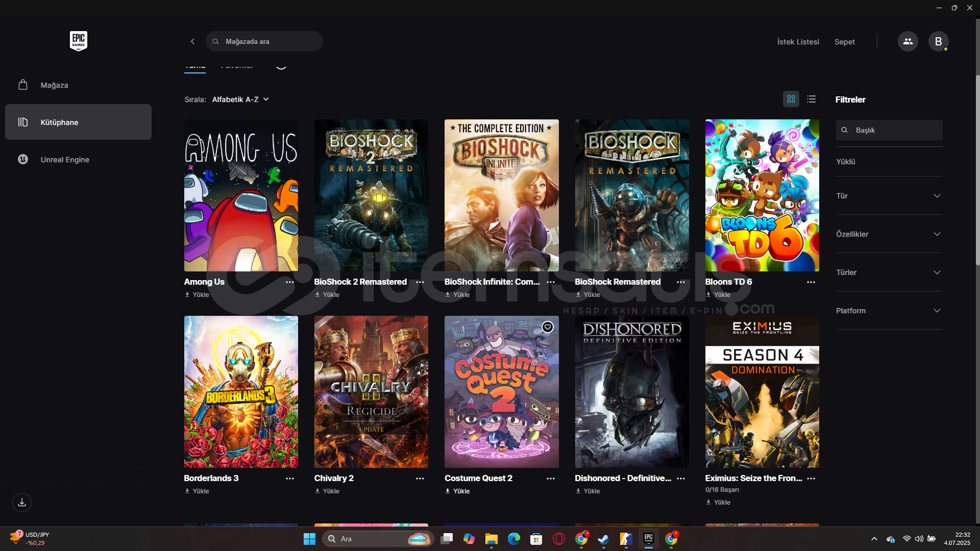Open the Sepet cart link
This screenshot has width=980, height=551.
pos(844,42)
